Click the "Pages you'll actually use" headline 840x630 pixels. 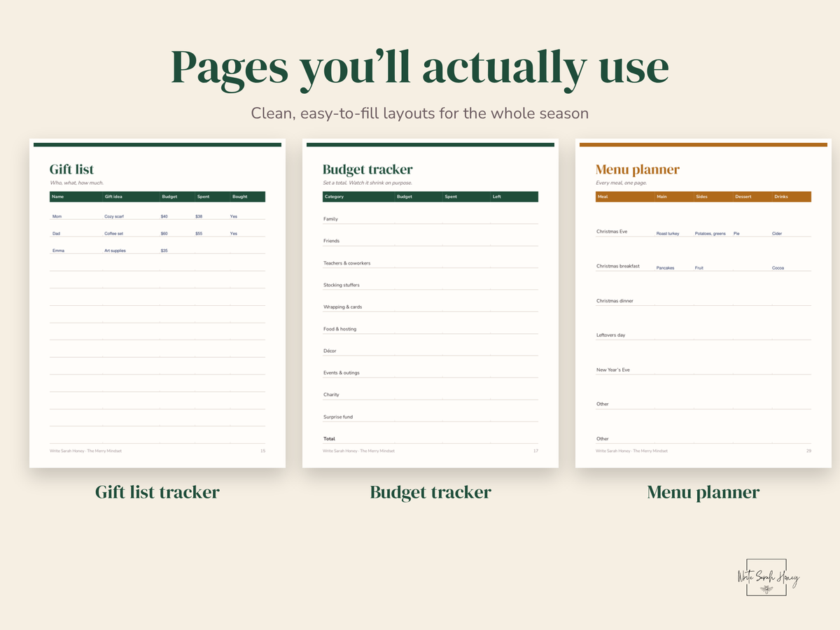tap(420, 68)
